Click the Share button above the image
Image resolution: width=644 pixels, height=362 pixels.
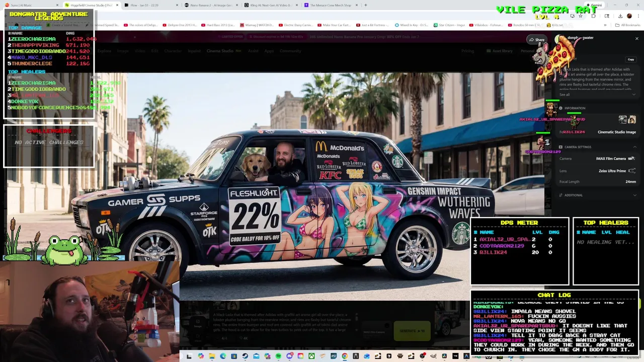pyautogui.click(x=536, y=40)
